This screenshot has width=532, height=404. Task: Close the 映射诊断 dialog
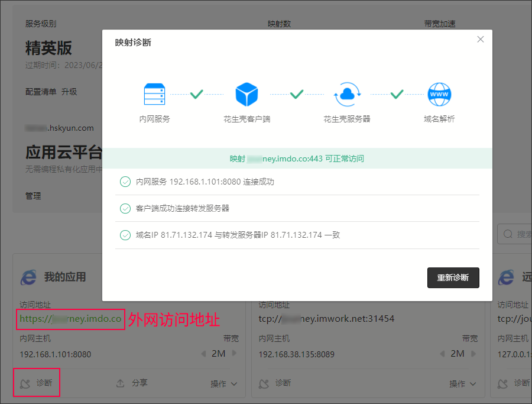click(x=481, y=40)
